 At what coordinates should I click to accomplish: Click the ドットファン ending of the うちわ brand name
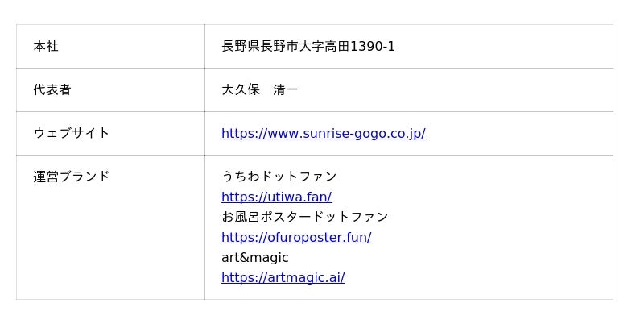(299, 177)
